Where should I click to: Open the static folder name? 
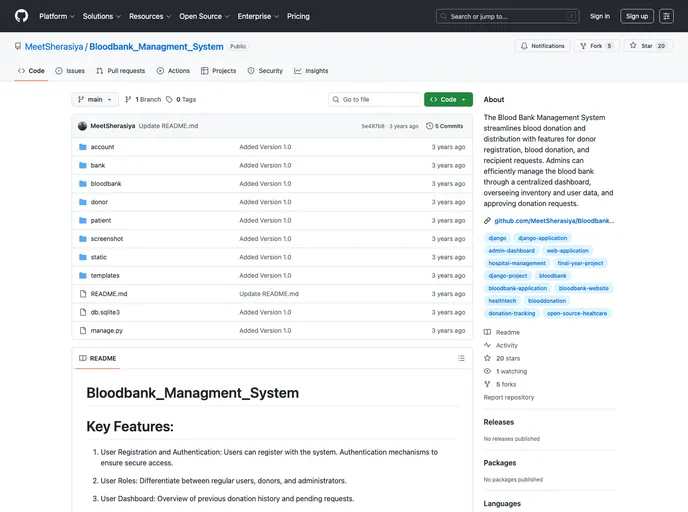tap(99, 257)
